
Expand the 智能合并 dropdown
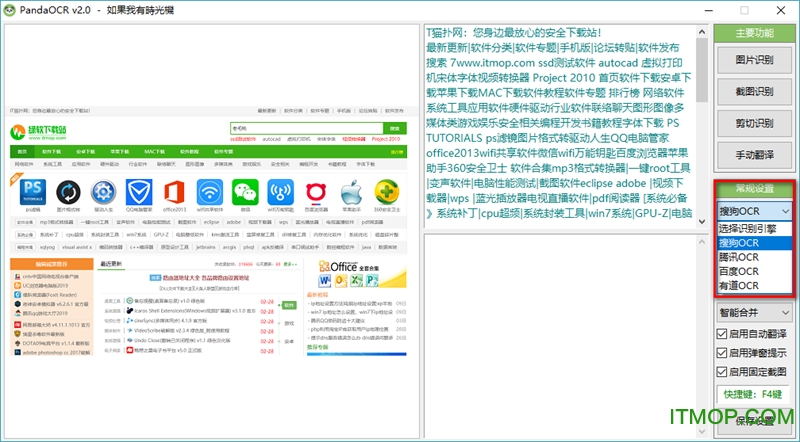[754, 312]
